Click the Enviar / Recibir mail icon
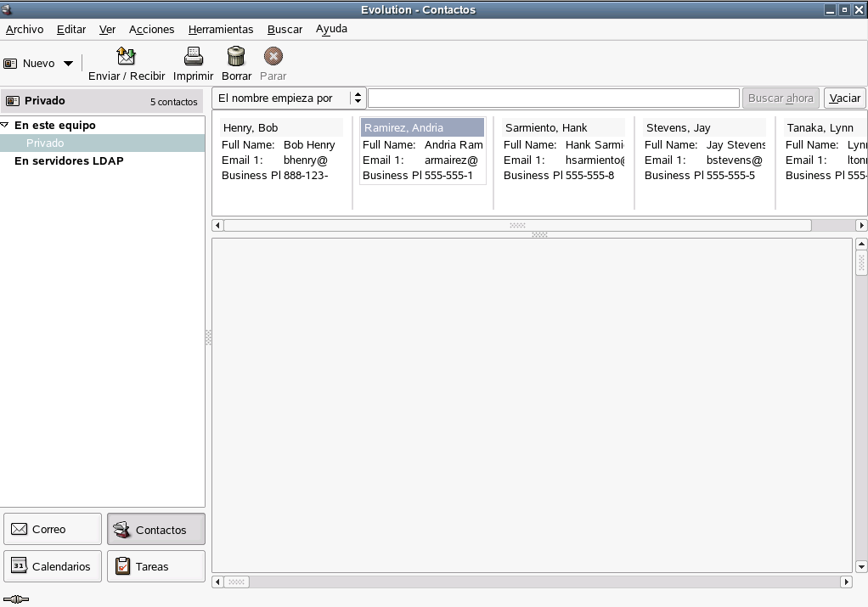Screen dimensions: 868x607 pyautogui.click(x=127, y=56)
